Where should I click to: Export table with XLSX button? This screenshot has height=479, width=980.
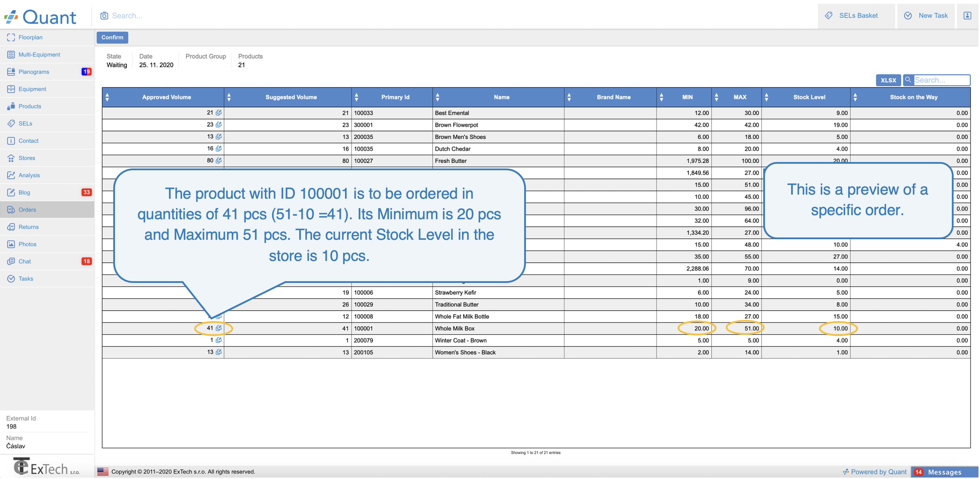[888, 80]
